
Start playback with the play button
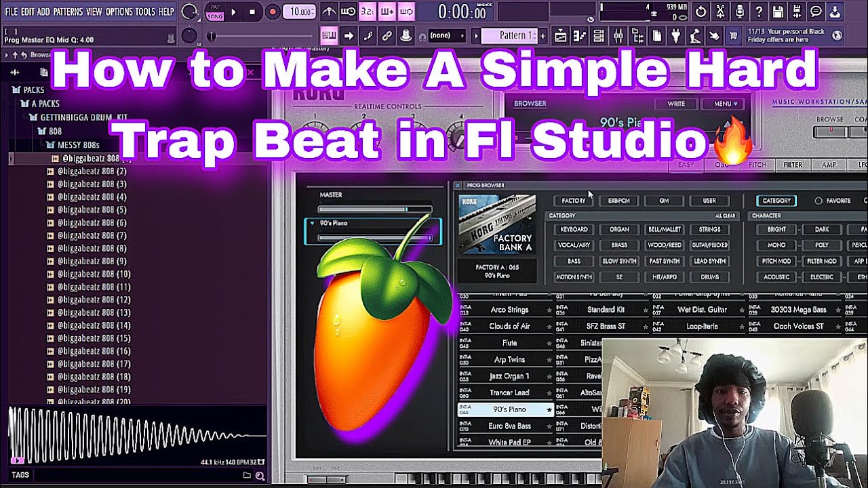tap(233, 12)
